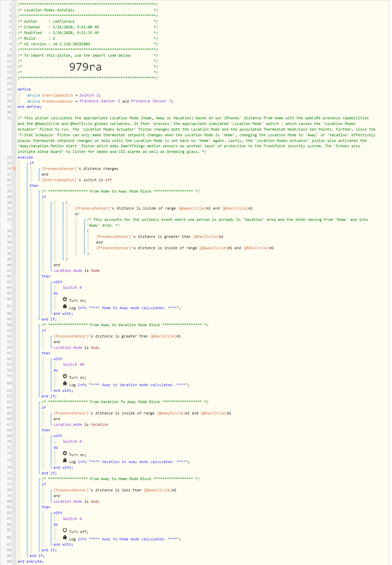Screen dimensions: 392x565
Task: Click the Switch 3 device value
Action: tap(89, 95)
